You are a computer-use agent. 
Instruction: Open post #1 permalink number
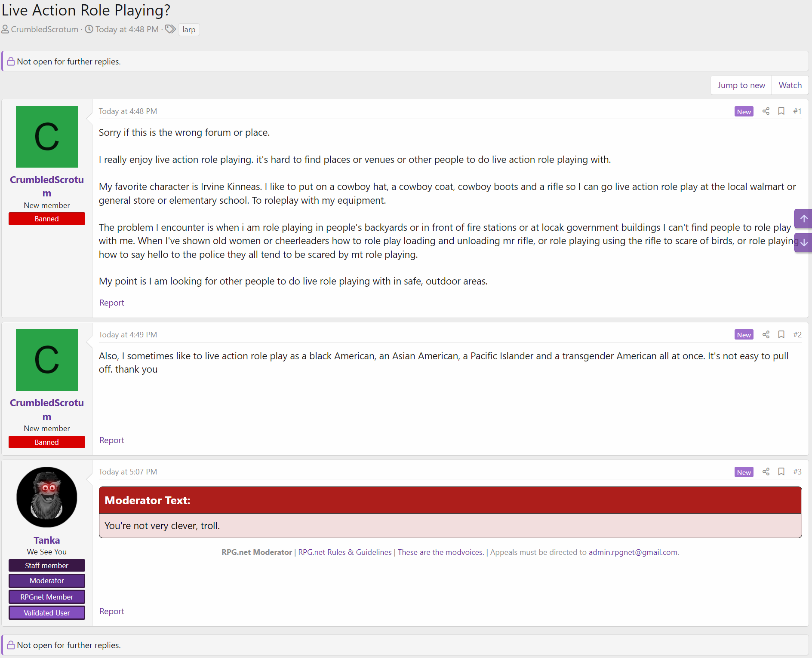click(797, 111)
